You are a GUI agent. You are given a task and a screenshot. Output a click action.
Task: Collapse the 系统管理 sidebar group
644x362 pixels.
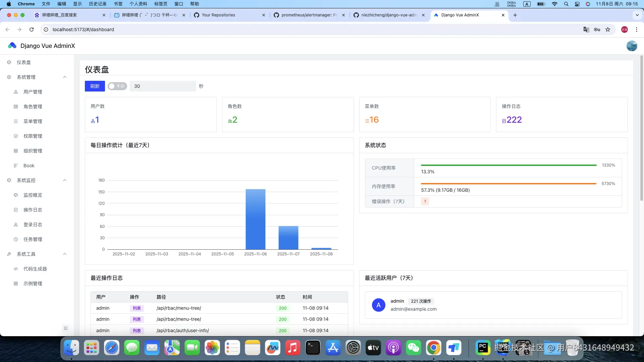(65, 77)
